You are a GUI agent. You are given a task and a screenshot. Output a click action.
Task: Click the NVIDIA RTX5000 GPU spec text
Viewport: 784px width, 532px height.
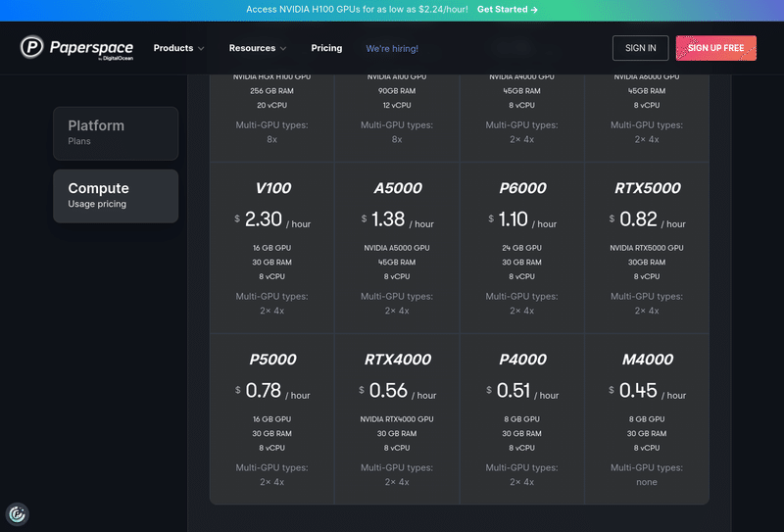[647, 248]
